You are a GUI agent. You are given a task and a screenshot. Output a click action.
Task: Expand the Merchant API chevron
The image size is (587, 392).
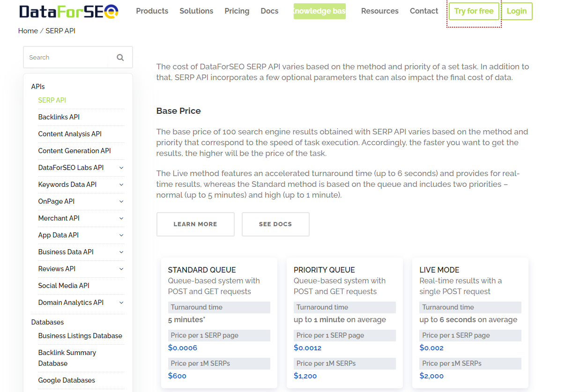(x=121, y=218)
